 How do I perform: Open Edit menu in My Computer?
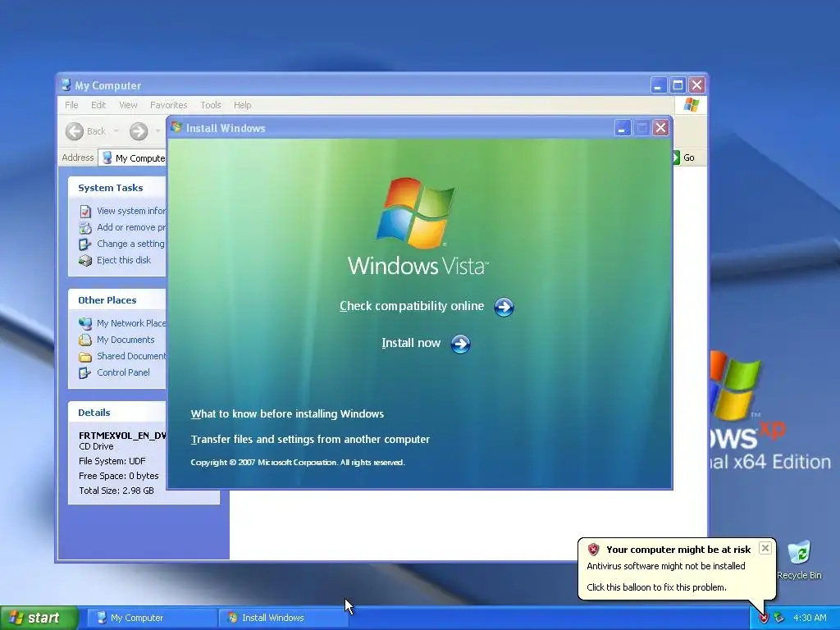(98, 105)
